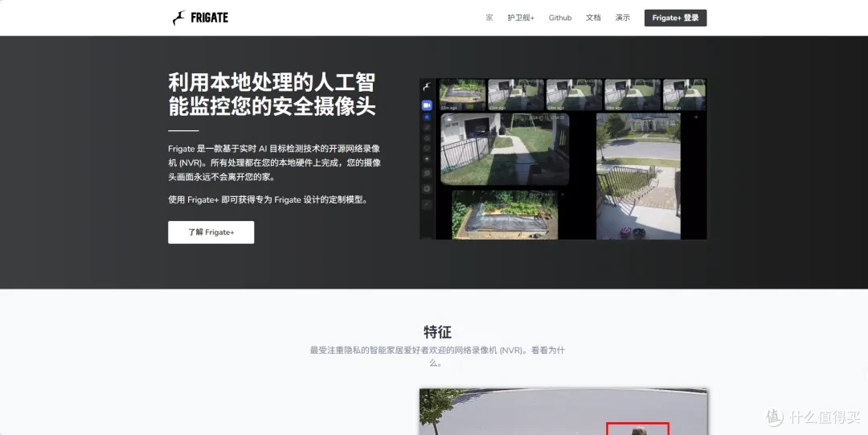Open the 家 (Home) nav link
This screenshot has width=868, height=435.
tap(489, 18)
